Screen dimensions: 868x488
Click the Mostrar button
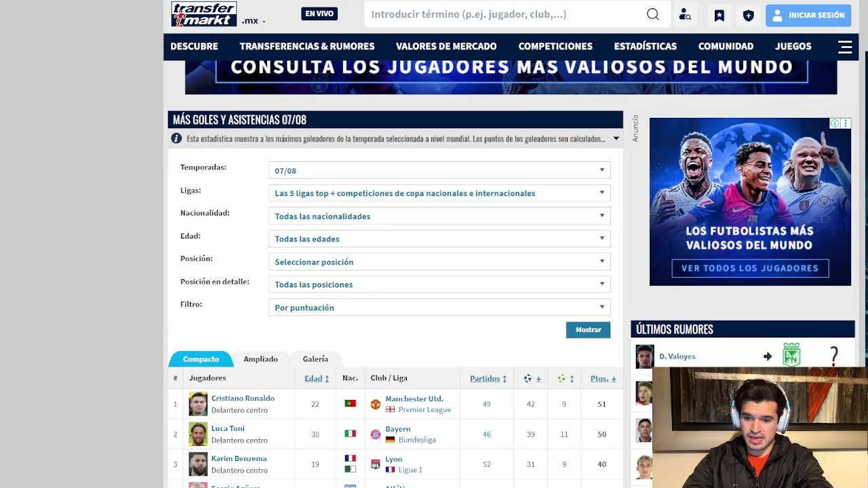point(588,329)
